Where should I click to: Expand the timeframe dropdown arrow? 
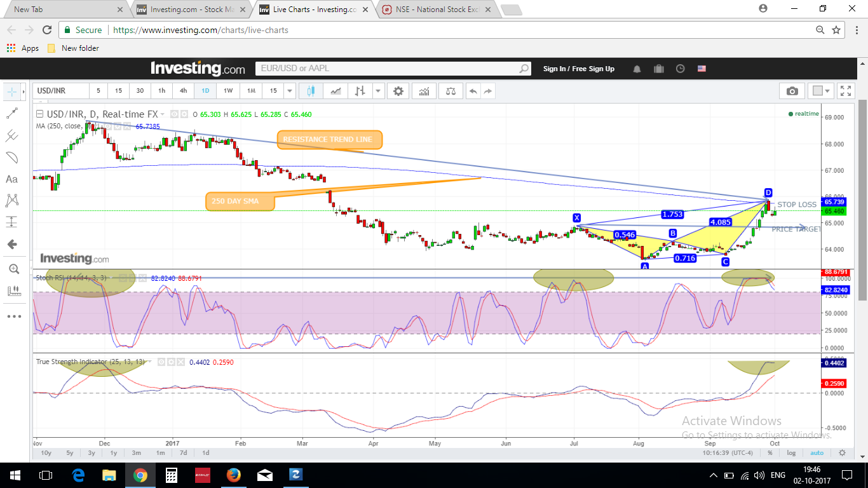(x=289, y=91)
